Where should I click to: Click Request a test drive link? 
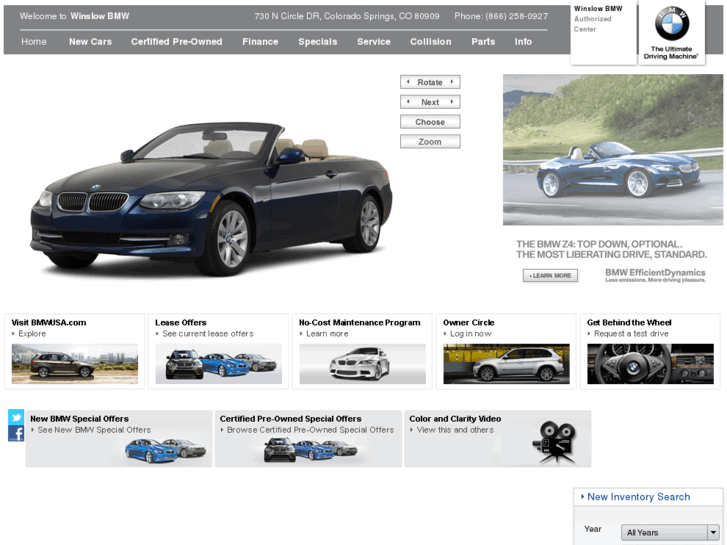pos(631,333)
